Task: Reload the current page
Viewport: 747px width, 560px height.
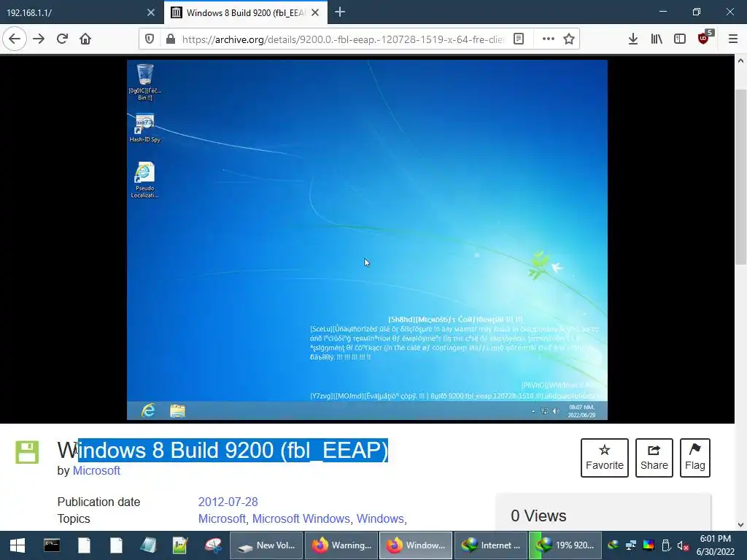Action: point(63,39)
